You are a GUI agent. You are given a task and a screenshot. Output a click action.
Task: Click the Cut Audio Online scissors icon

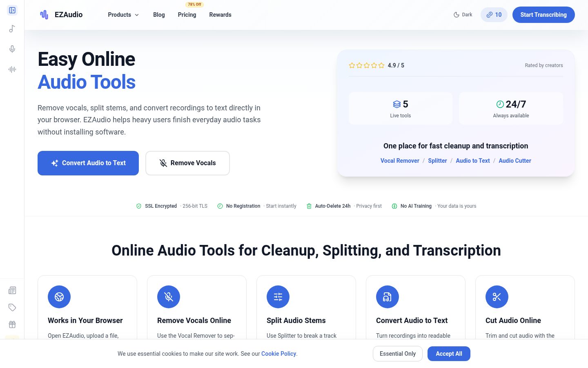[x=497, y=297]
